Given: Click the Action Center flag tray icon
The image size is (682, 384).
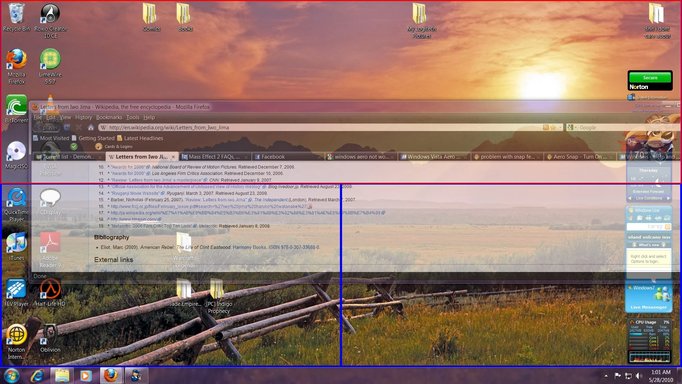Looking at the screenshot, I should [617, 376].
